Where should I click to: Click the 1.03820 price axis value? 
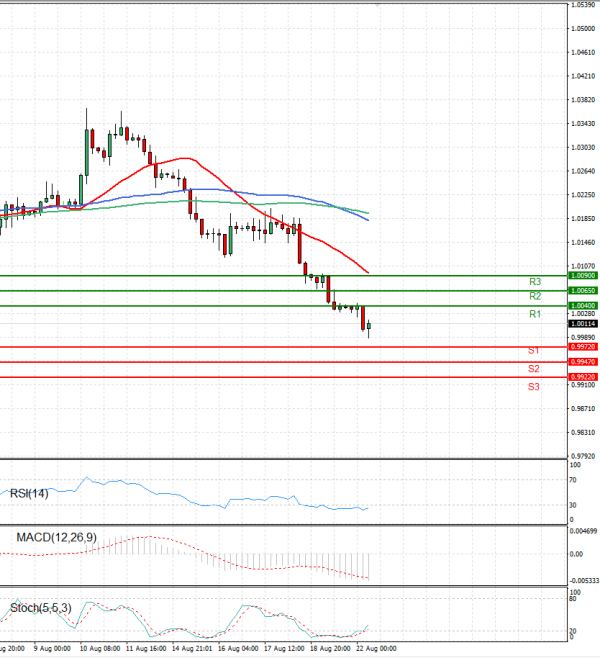click(x=583, y=100)
